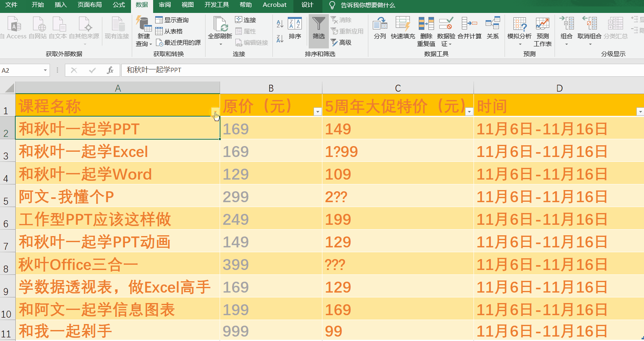Click the 预测工作表 (Forecast Sheet) icon
Image resolution: width=644 pixels, height=341 pixels.
542,31
